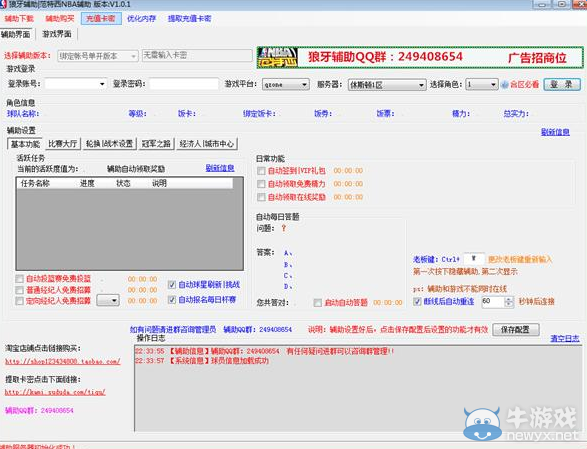Click the 优化内存 menu item
587x449 pixels.
click(142, 19)
